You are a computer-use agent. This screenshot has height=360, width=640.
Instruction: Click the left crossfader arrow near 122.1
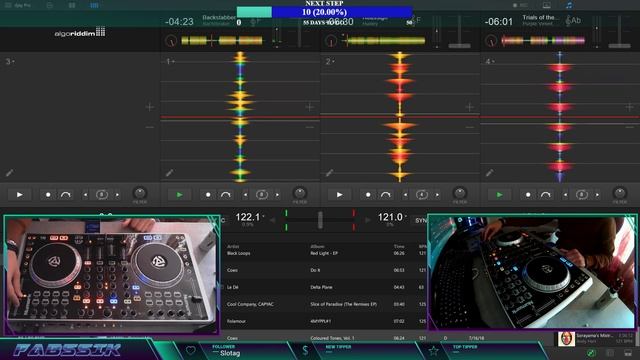pyautogui.click(x=273, y=220)
